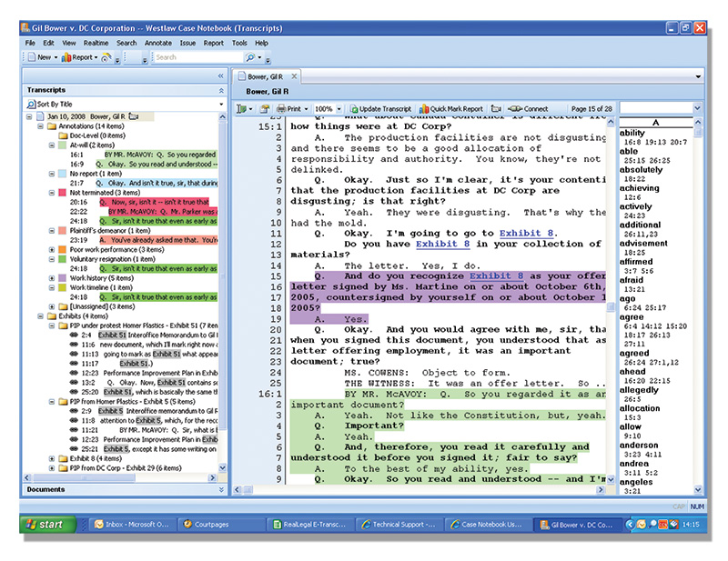Collapse the Transcripts panel header
The height and width of the screenshot is (561, 728).
(221, 90)
